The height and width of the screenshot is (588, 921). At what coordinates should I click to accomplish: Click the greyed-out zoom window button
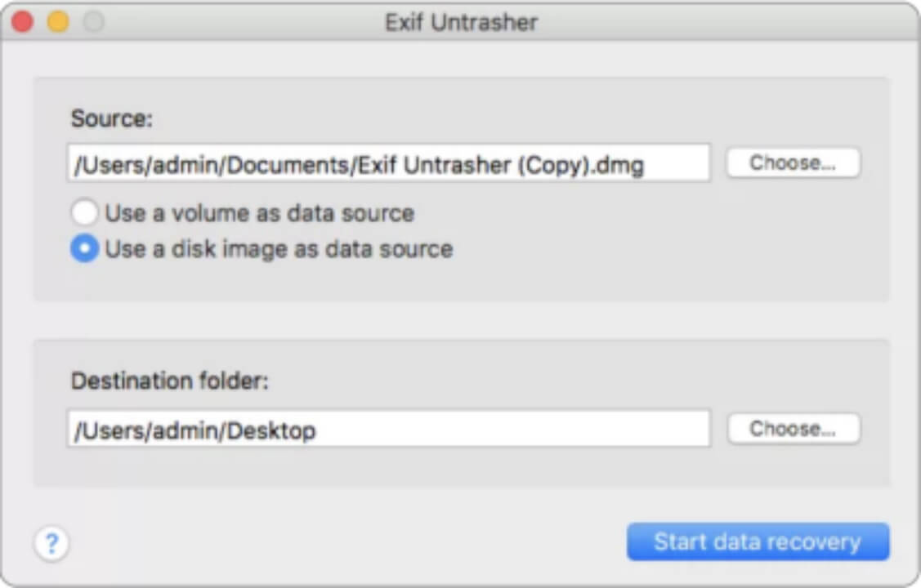93,22
